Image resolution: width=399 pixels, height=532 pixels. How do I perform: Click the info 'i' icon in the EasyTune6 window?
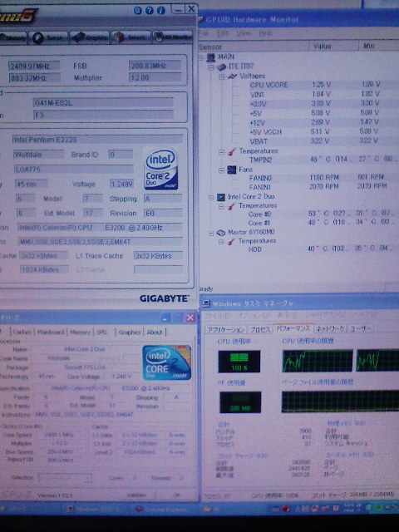coord(160,11)
